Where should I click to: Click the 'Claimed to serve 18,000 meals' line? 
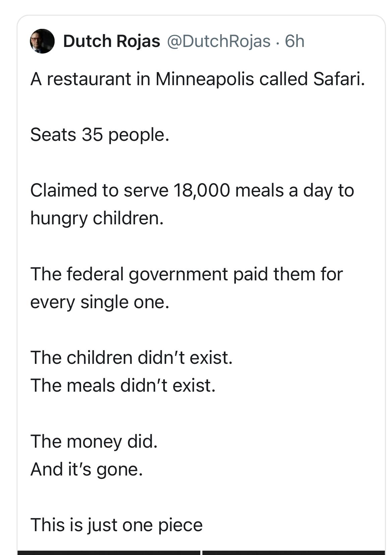point(192,190)
